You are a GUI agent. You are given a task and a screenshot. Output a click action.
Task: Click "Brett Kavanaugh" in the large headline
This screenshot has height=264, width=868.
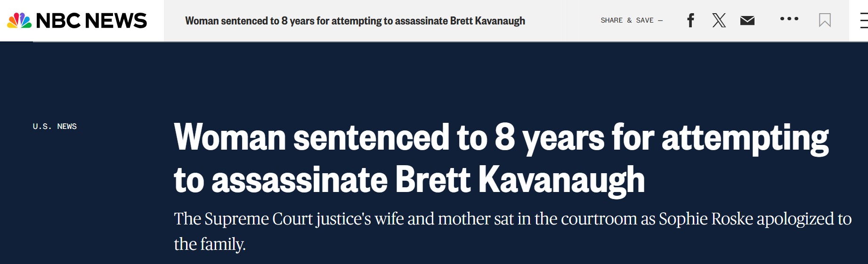(519, 180)
